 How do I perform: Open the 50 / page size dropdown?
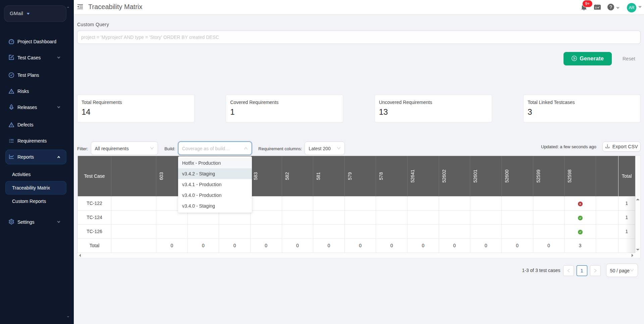click(x=622, y=271)
